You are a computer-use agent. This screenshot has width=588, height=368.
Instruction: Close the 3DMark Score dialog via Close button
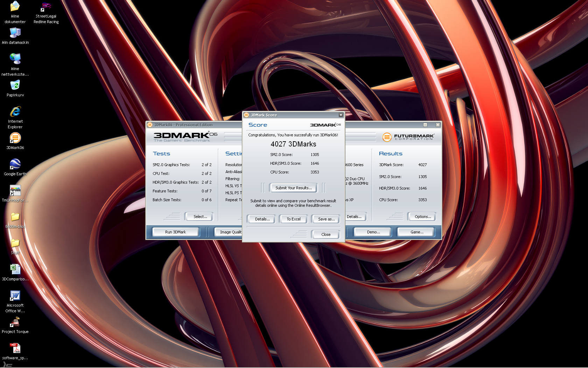pyautogui.click(x=326, y=234)
